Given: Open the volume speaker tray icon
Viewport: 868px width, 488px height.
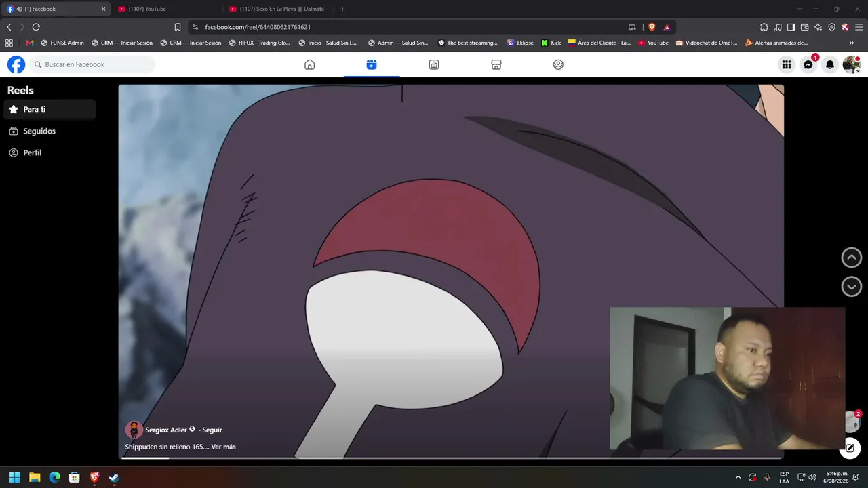Looking at the screenshot, I should pyautogui.click(x=812, y=477).
